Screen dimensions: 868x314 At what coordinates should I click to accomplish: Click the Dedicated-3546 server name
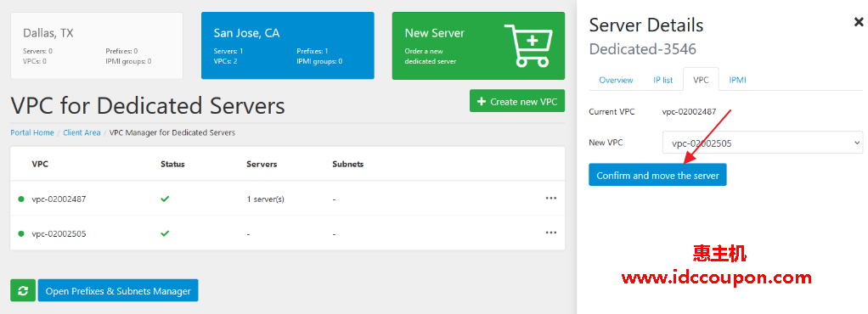click(x=643, y=49)
